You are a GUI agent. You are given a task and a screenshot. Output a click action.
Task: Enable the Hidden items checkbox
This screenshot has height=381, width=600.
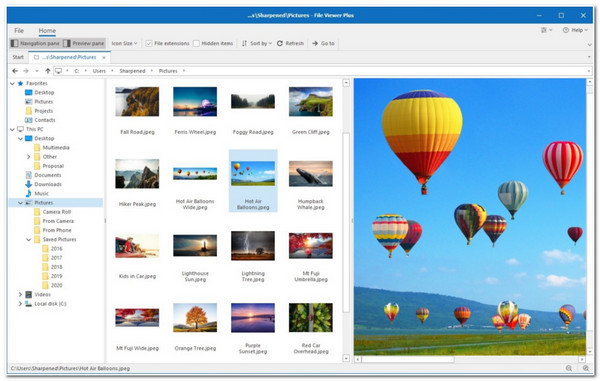point(196,43)
